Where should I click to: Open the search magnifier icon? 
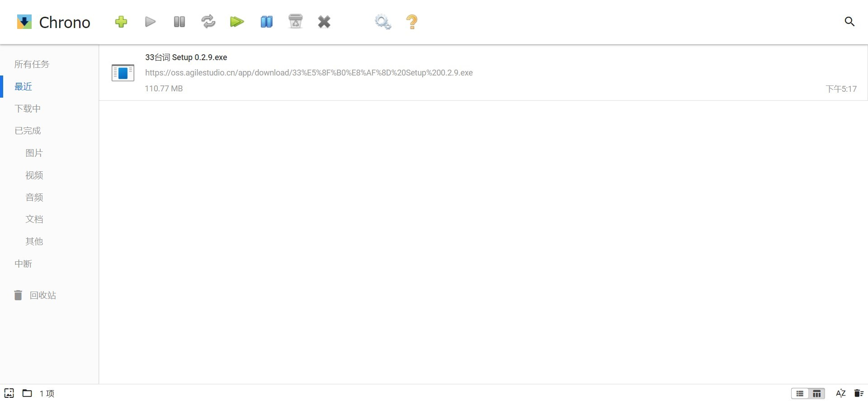point(849,21)
